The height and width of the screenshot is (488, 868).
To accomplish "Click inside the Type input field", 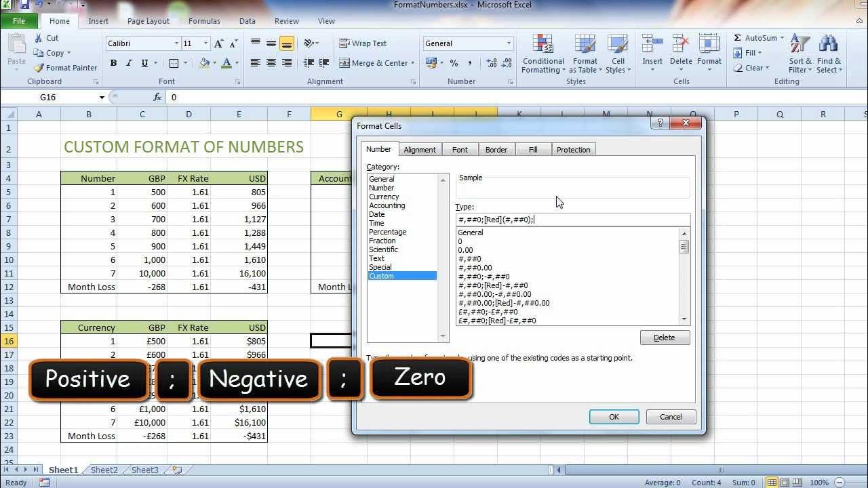I will (x=572, y=219).
